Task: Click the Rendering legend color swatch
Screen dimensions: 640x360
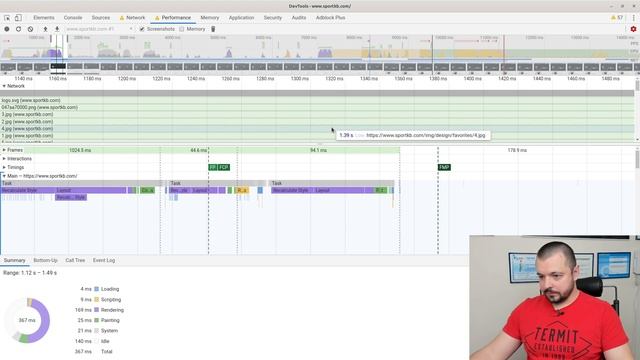Action: (97, 310)
